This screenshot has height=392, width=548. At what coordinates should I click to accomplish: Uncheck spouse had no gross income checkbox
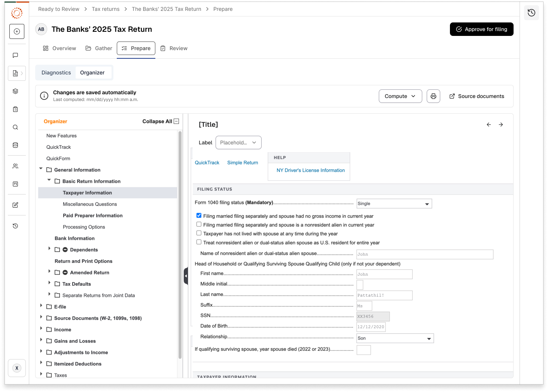pos(199,215)
